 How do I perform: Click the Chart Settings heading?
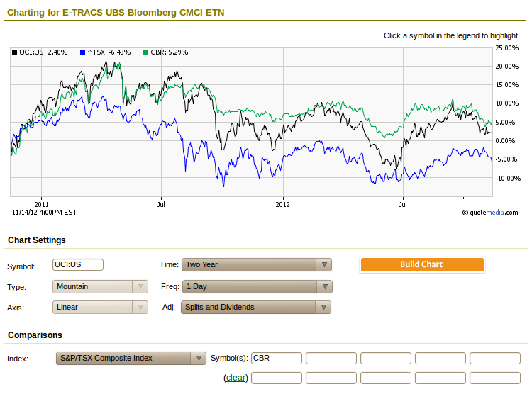(37, 240)
